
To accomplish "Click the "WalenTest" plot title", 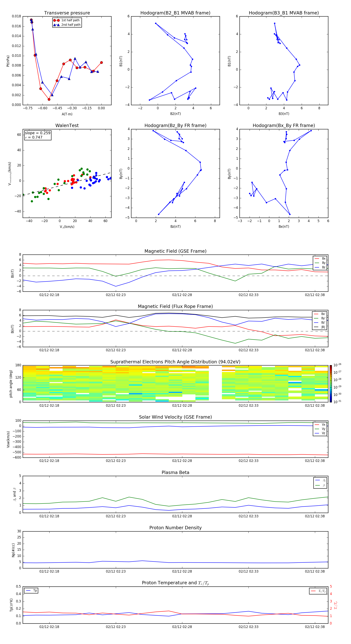I will pos(67,125).
